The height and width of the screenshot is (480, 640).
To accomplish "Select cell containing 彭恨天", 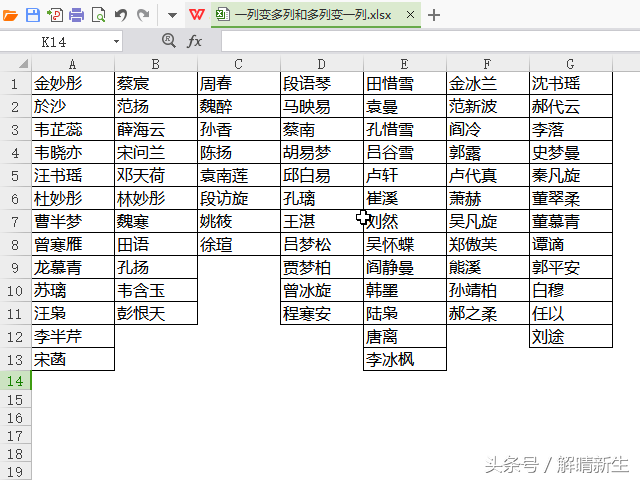I will [156, 313].
